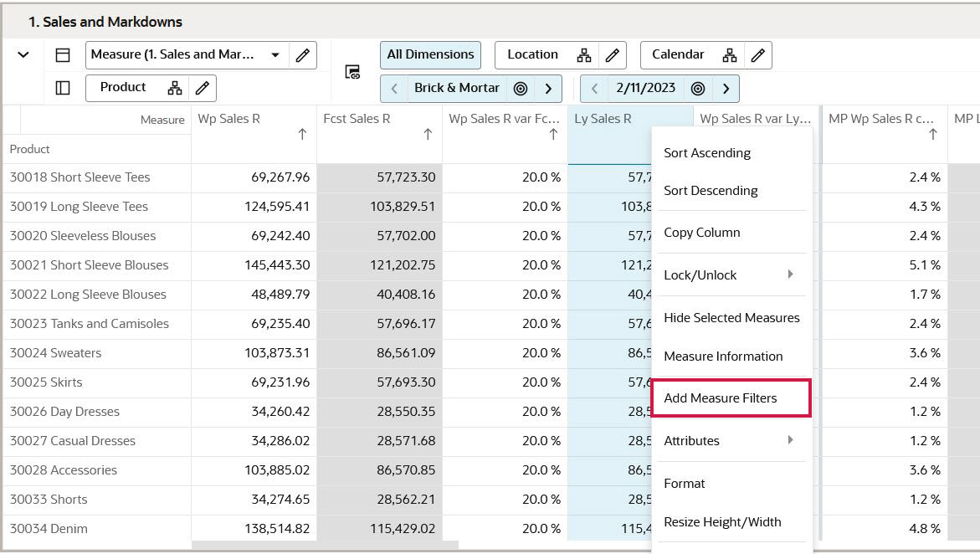
Task: Collapse the header panel with the top-left chevron
Action: (x=23, y=54)
